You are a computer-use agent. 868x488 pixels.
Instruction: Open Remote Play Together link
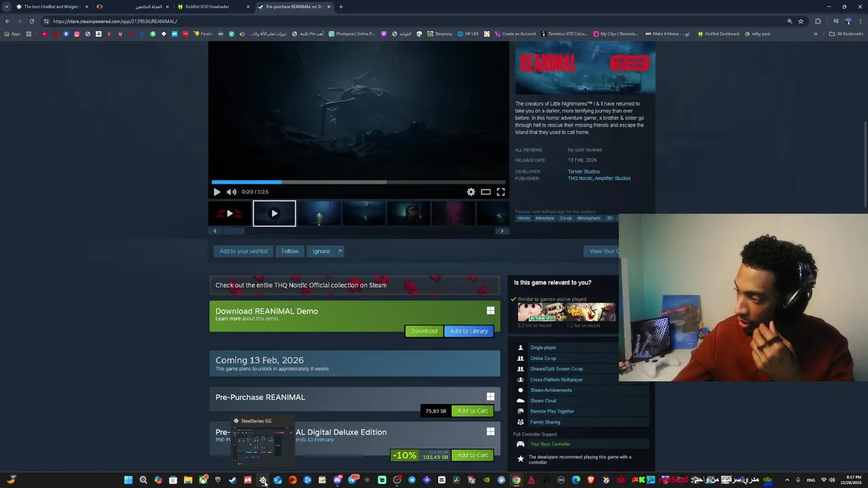coord(552,411)
